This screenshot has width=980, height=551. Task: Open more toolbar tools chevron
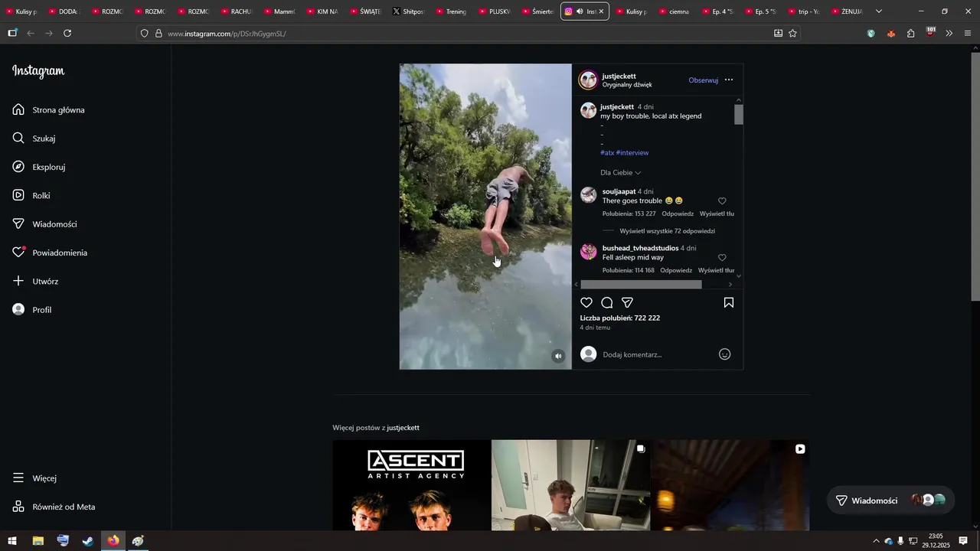point(949,34)
